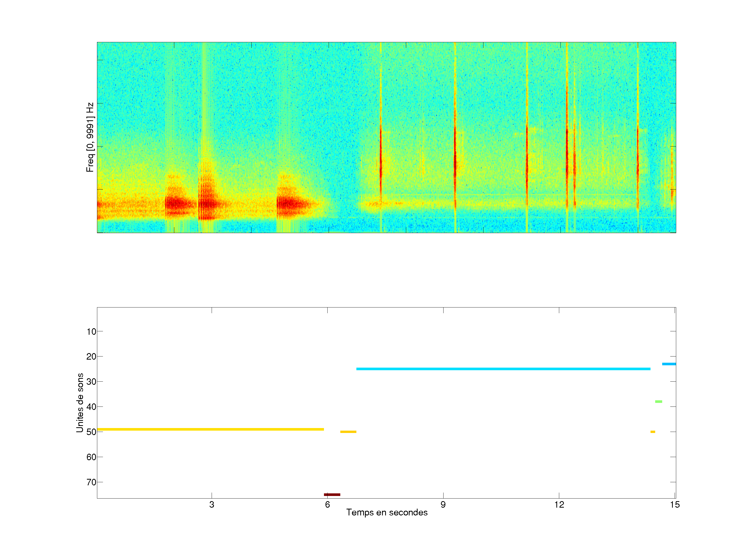The width and height of the screenshot is (747, 560).
Task: Click the y-axis tick label 30
Action: 91,382
